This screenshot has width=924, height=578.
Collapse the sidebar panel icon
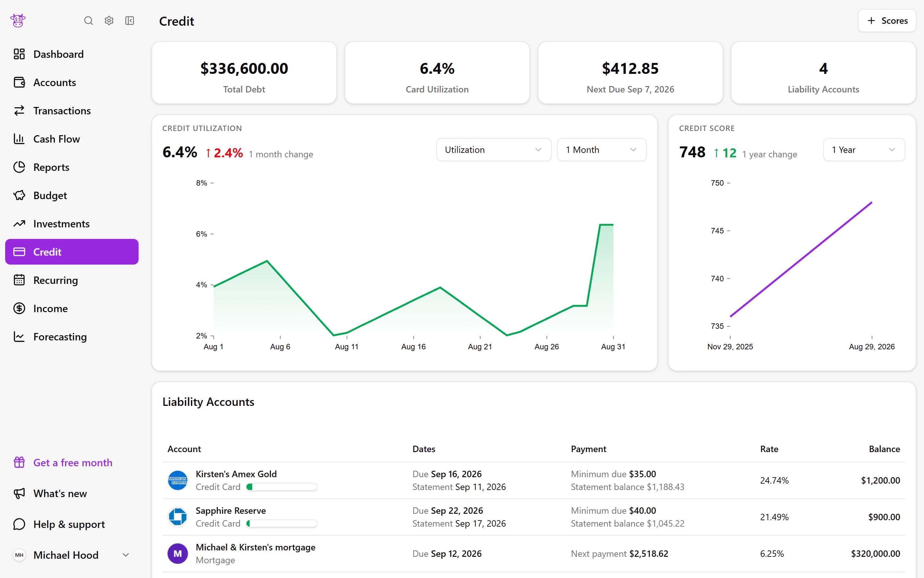point(130,21)
